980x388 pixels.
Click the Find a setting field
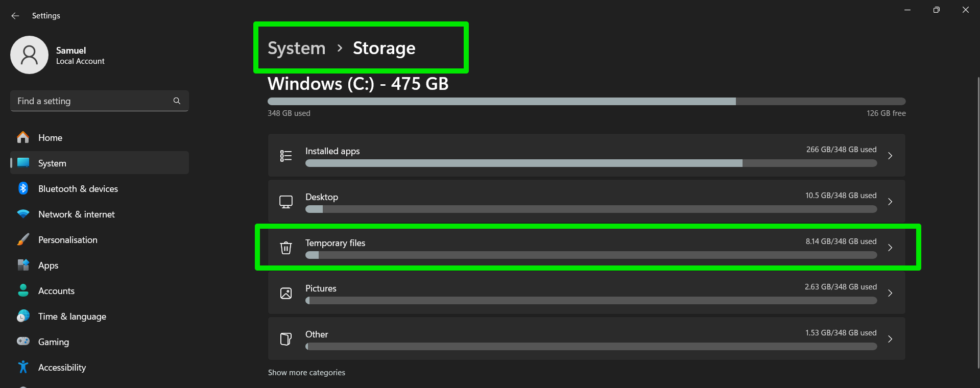click(92, 101)
